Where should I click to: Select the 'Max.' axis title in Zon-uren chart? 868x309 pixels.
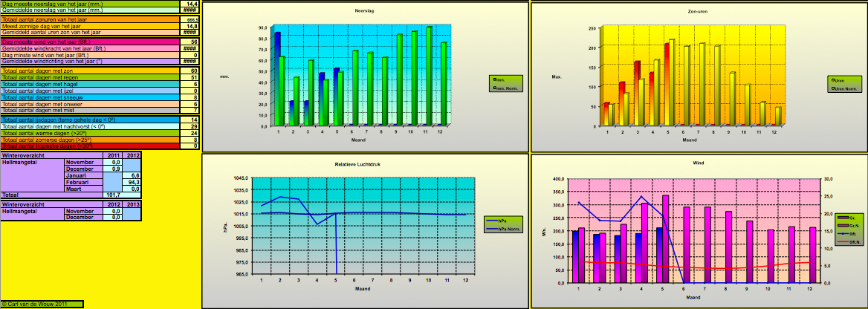click(x=557, y=77)
